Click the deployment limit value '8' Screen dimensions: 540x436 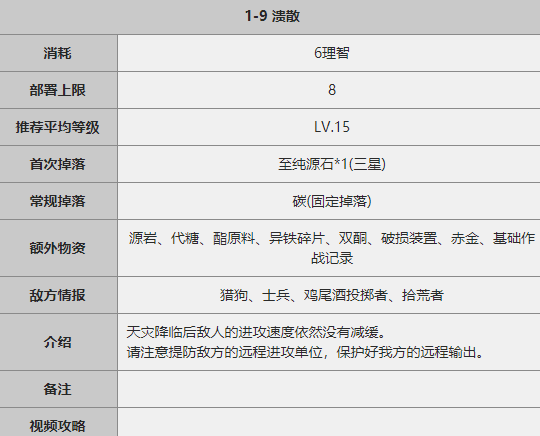tap(332, 90)
